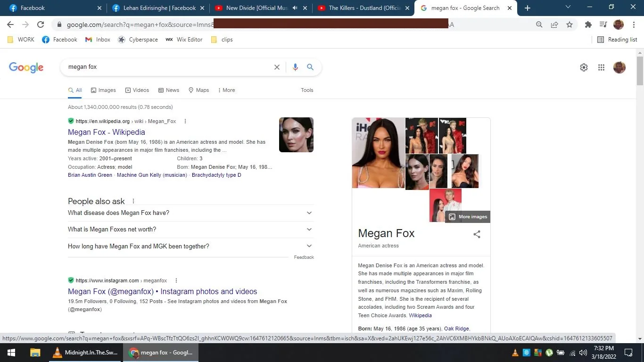Go back to the previous page

[x=10, y=25]
